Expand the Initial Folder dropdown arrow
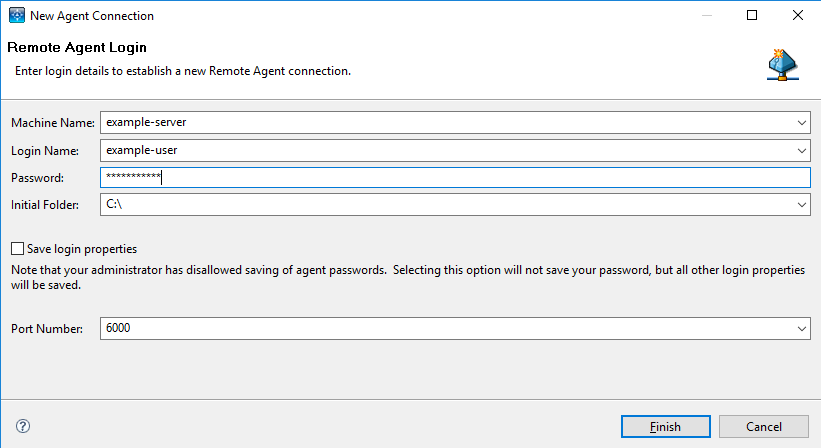Image resolution: width=821 pixels, height=448 pixels. pos(801,204)
